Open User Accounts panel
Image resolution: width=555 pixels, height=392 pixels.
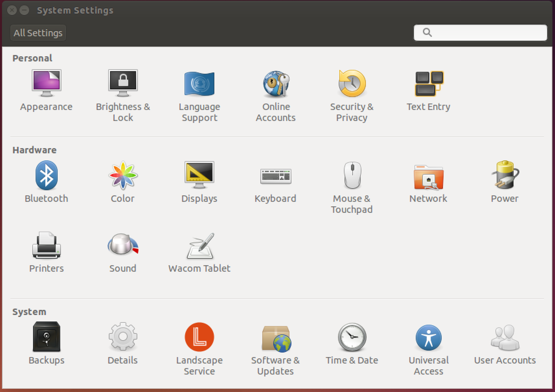(505, 338)
